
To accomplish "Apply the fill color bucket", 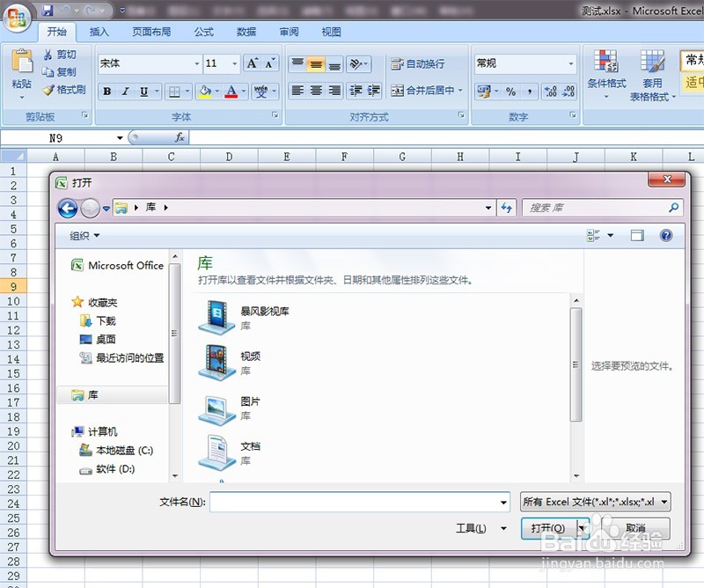I will (x=205, y=92).
